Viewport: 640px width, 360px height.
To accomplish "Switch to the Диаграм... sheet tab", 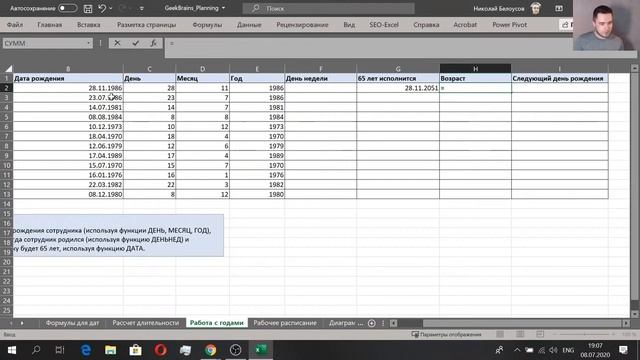I will pos(345,323).
